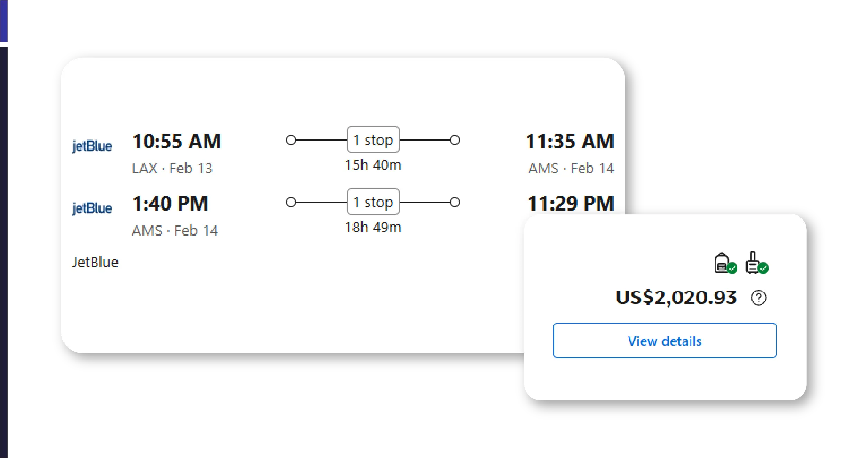Click the JetBlue airline name text
Image resolution: width=868 pixels, height=458 pixels.
point(95,262)
